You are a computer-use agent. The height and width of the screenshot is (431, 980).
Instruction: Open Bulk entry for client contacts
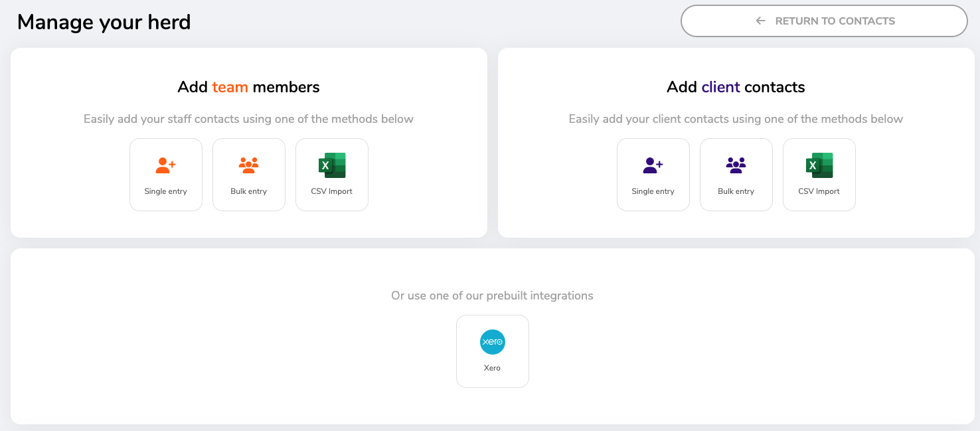(x=736, y=175)
